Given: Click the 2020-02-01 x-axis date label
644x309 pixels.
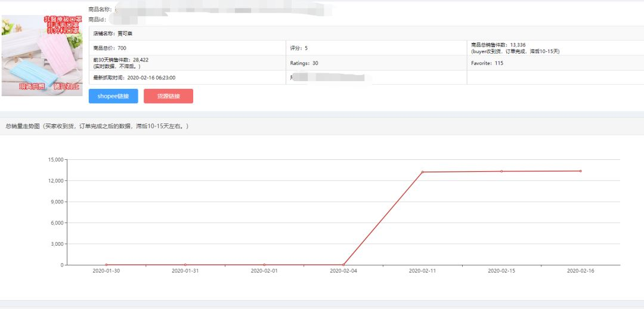Looking at the screenshot, I should 264,271.
